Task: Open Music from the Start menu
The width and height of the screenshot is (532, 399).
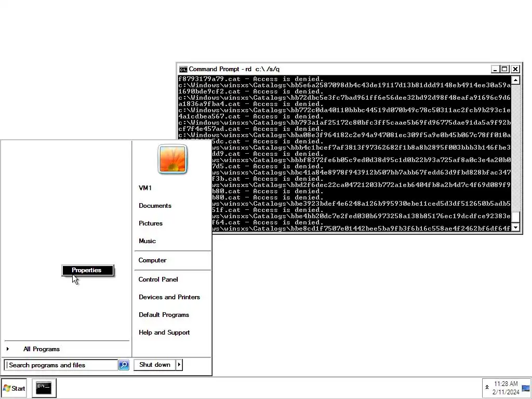Action: (x=147, y=241)
